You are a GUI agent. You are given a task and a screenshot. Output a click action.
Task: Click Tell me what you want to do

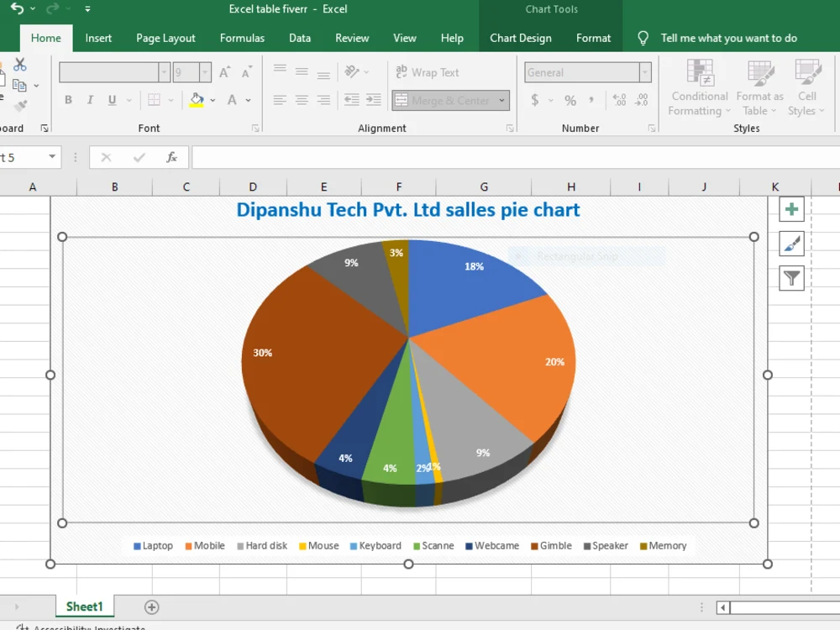click(728, 38)
